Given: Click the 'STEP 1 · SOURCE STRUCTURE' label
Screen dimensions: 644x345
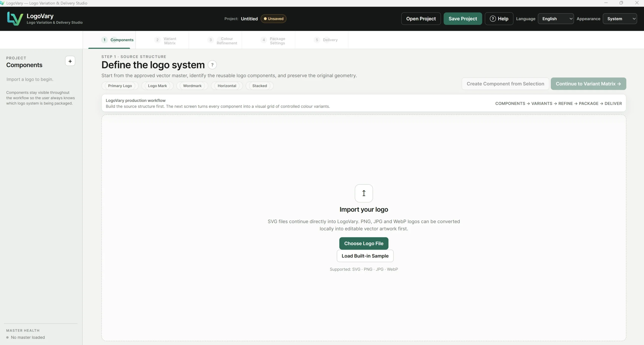Looking at the screenshot, I should (134, 57).
